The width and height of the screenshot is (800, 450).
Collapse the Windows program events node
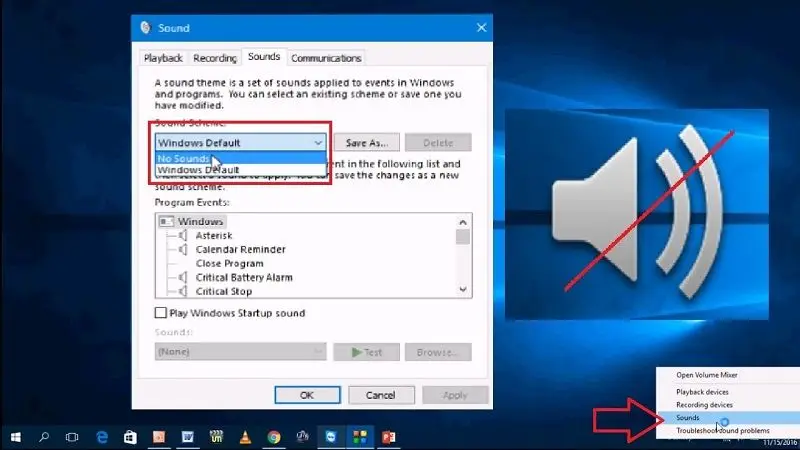click(166, 221)
